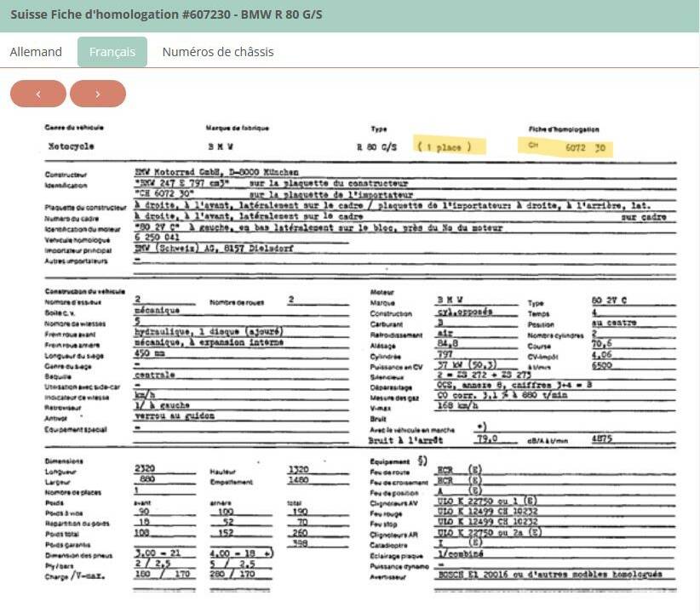Click 'verrou au guidon' antitheft value
This screenshot has width=700, height=613.
pyautogui.click(x=175, y=415)
